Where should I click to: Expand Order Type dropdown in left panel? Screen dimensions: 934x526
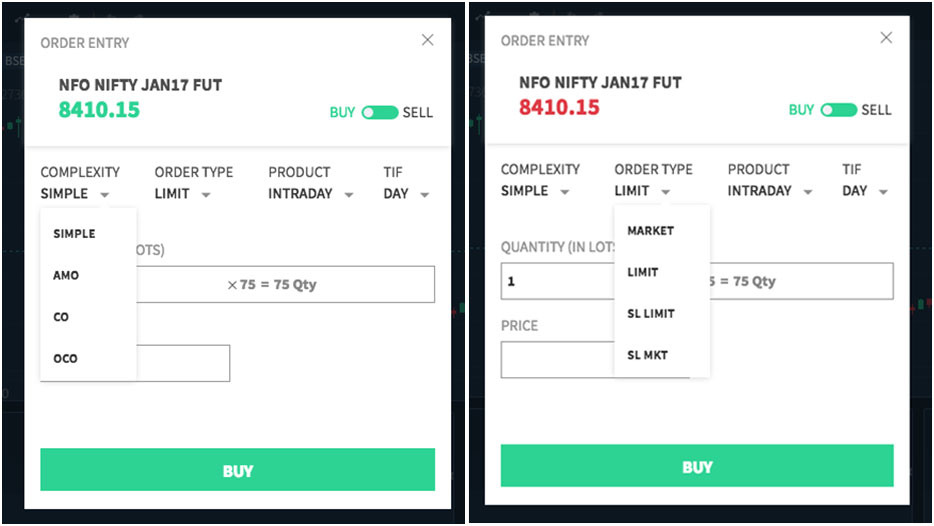pyautogui.click(x=183, y=194)
